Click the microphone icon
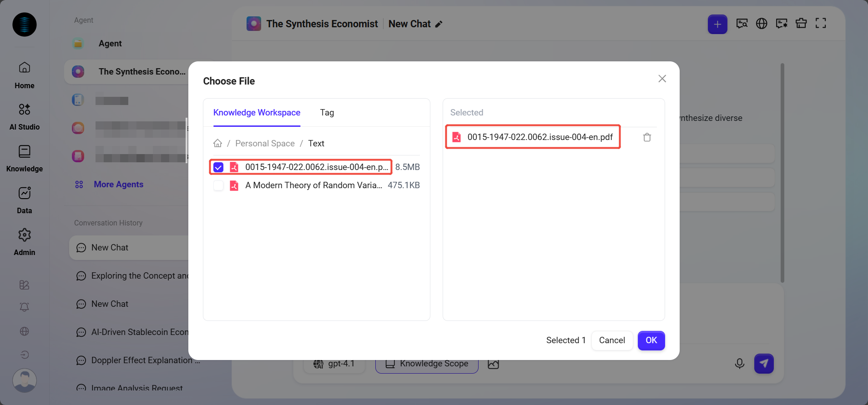868x405 pixels. coord(739,364)
